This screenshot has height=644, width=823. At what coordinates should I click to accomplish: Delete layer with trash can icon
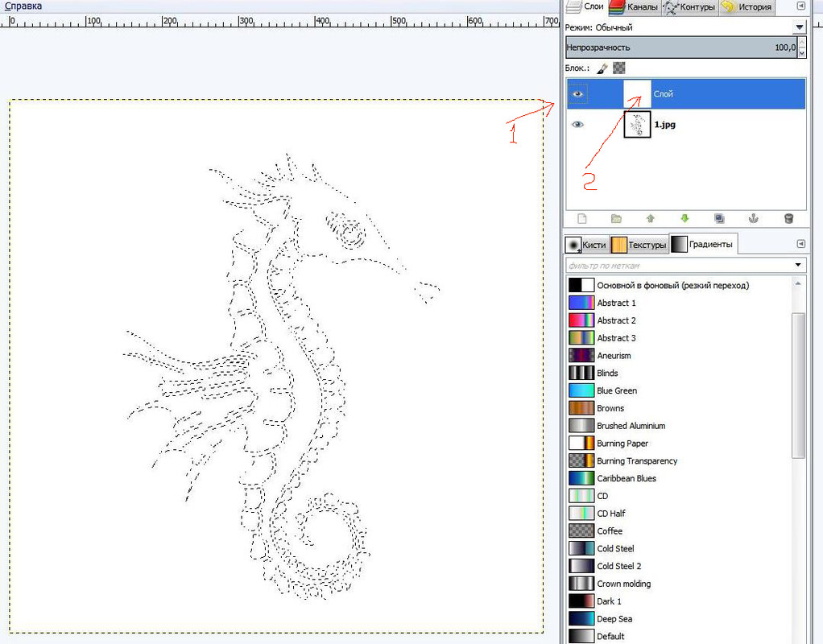pyautogui.click(x=788, y=218)
